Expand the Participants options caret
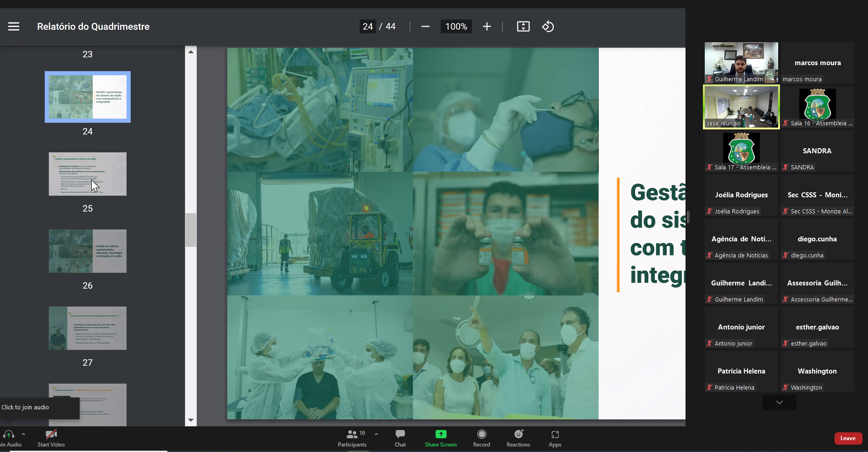The width and height of the screenshot is (868, 452). click(x=376, y=434)
